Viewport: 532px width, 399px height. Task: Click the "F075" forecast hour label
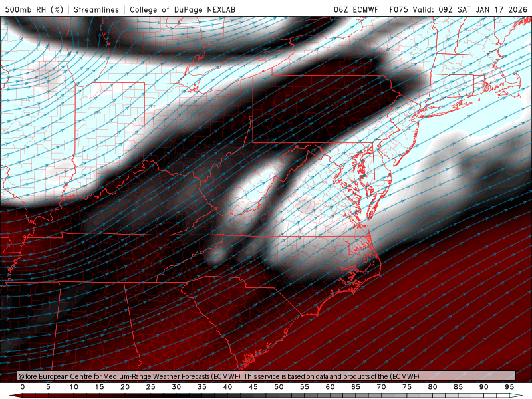click(x=398, y=9)
